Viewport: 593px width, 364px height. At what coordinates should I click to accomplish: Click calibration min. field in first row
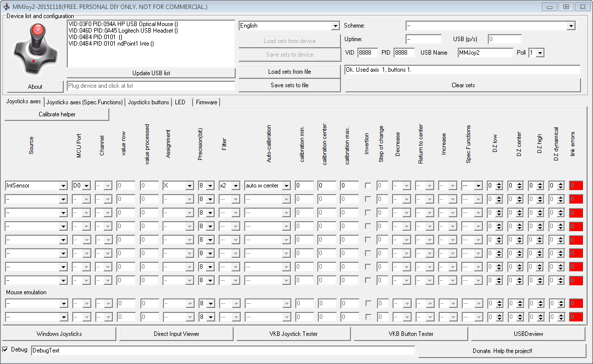[304, 186]
